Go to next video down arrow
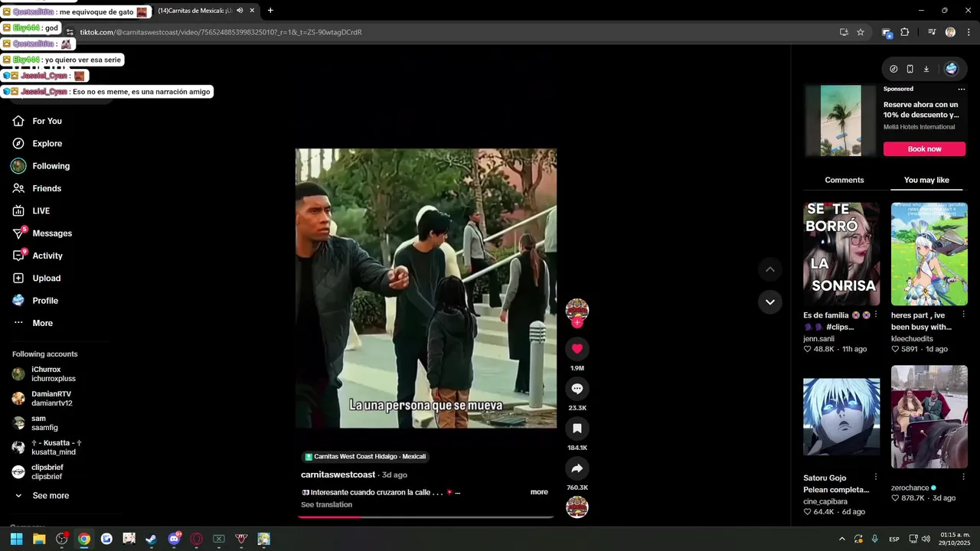 tap(770, 302)
